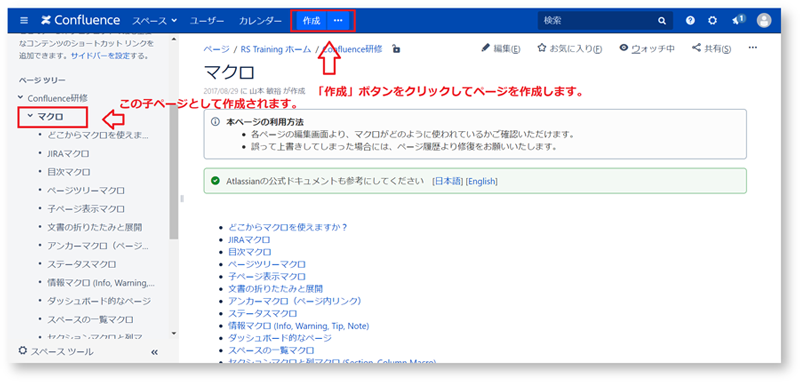Follow the Confluence研修 breadcrumb link
Viewport: 800px width, 382px height.
[352, 49]
